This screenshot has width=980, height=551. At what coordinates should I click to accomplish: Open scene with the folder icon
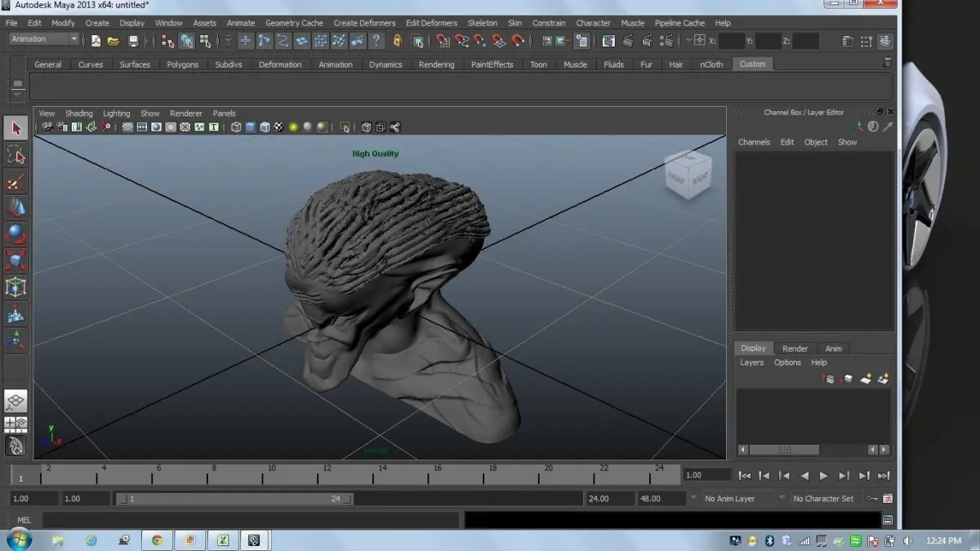[x=114, y=41]
